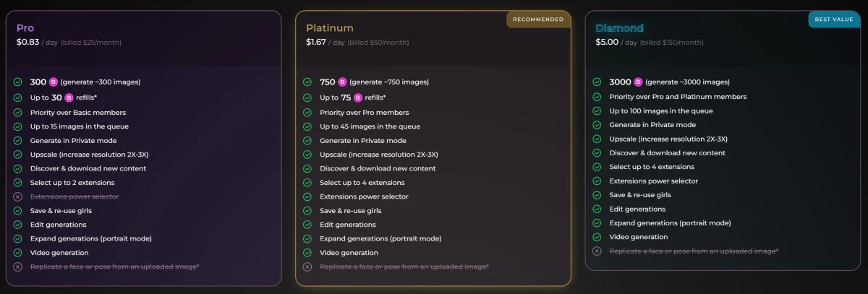The height and width of the screenshot is (294, 868).
Task: Click the BEST VALUE badge on Diamond card
Action: coord(833,20)
